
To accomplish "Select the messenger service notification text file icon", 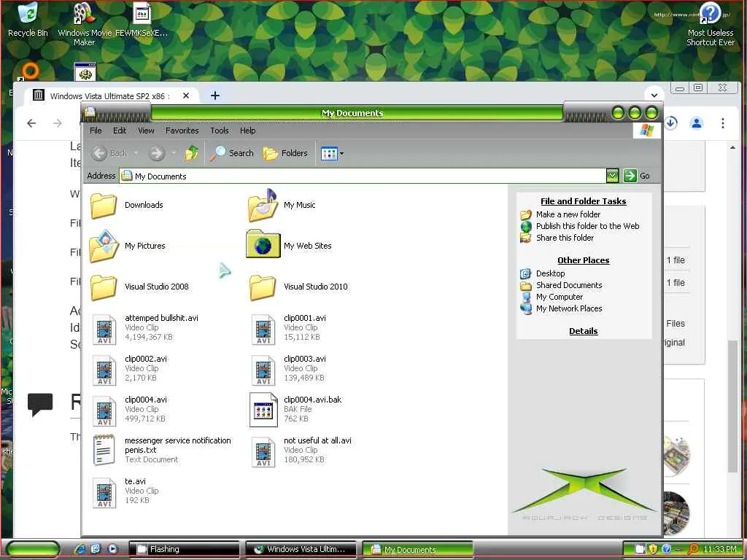I will (104, 450).
